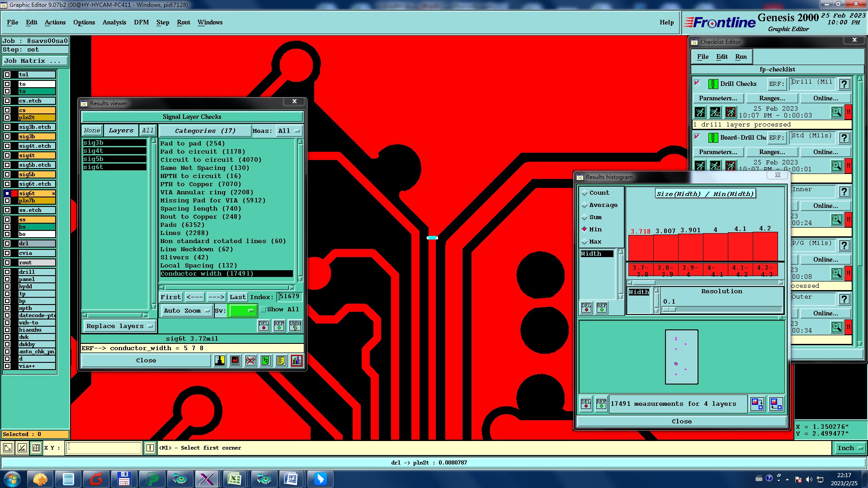Viewport: 868px width, 488px height.
Task: Select Line Neckdown category in results list
Action: click(196, 249)
